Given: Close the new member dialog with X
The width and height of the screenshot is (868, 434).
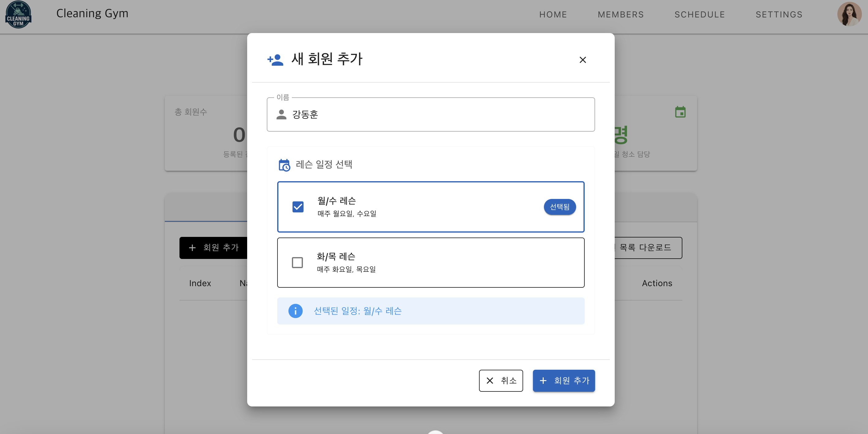Looking at the screenshot, I should tap(582, 60).
